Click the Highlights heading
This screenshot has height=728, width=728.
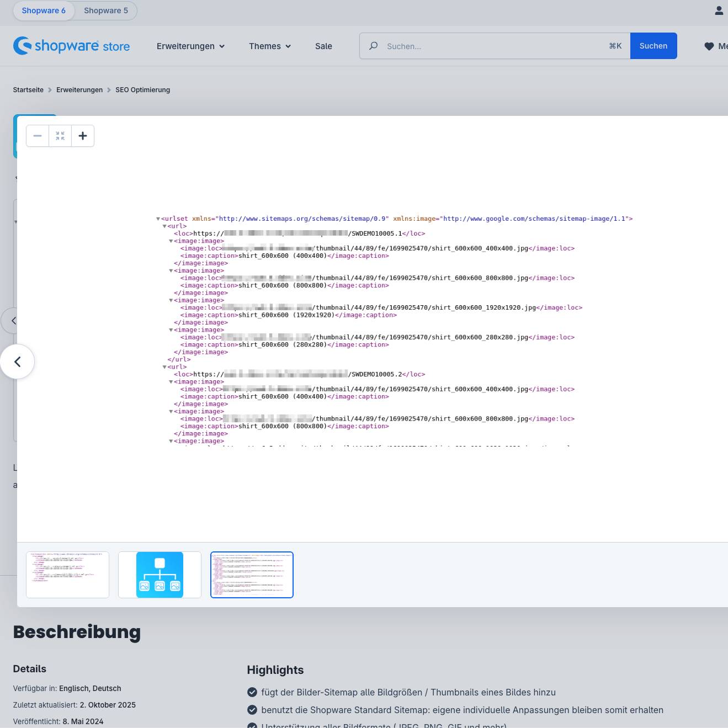(275, 670)
